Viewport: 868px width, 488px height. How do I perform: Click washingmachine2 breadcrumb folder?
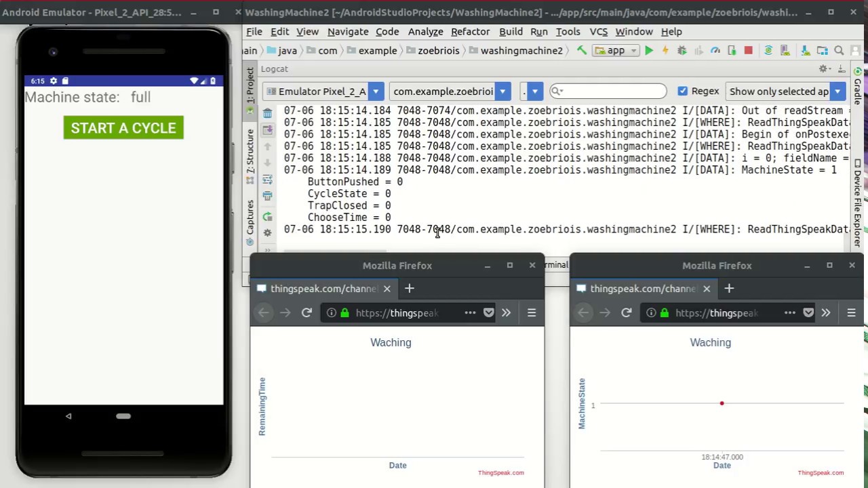pos(515,51)
